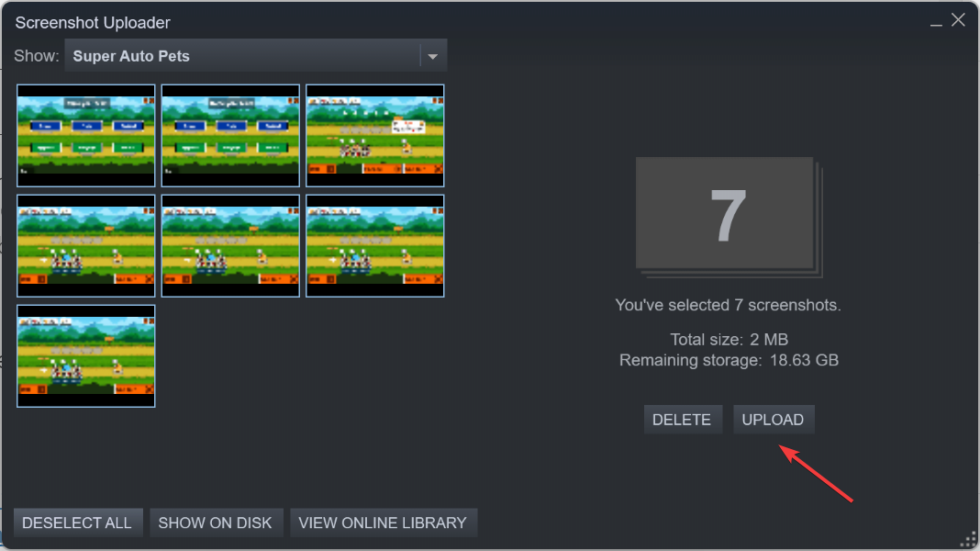Open SHOW ON DISK

tap(216, 523)
